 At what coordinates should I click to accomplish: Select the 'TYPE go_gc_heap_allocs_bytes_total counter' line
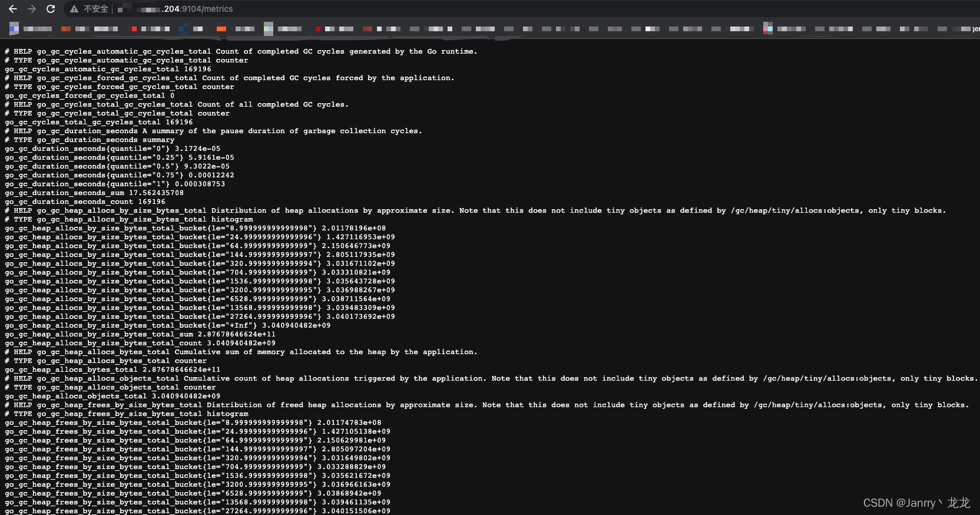106,361
